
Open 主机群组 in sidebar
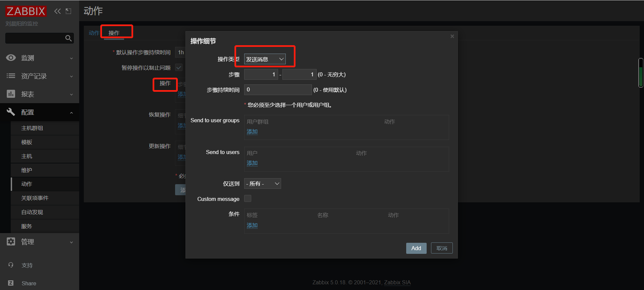[x=45, y=128]
